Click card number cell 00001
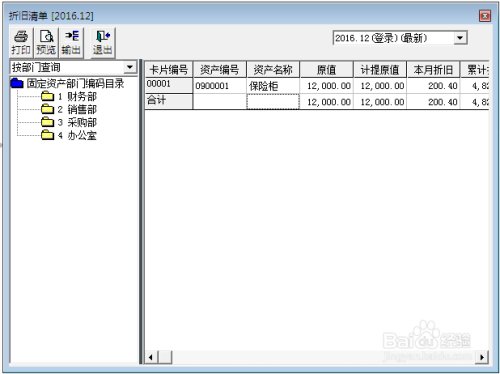This screenshot has height=374, width=500. tap(169, 86)
